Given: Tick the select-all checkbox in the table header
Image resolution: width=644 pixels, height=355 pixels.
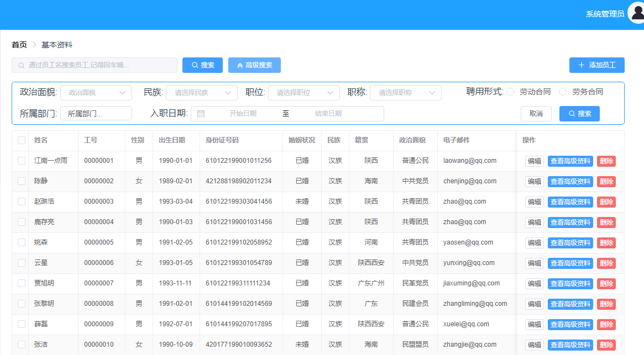Looking at the screenshot, I should 22,140.
